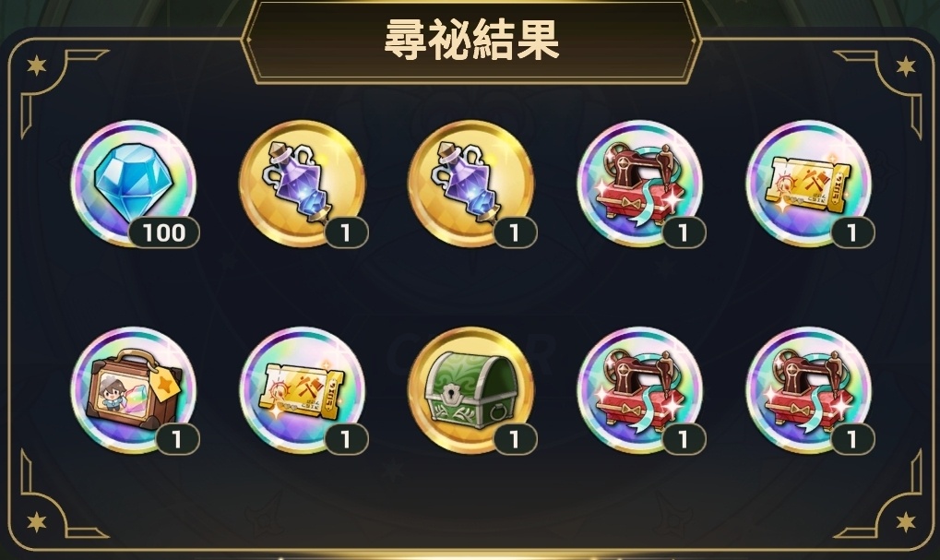Click the 100 quantity badge on the diamond
The height and width of the screenshot is (560, 940).
[164, 232]
